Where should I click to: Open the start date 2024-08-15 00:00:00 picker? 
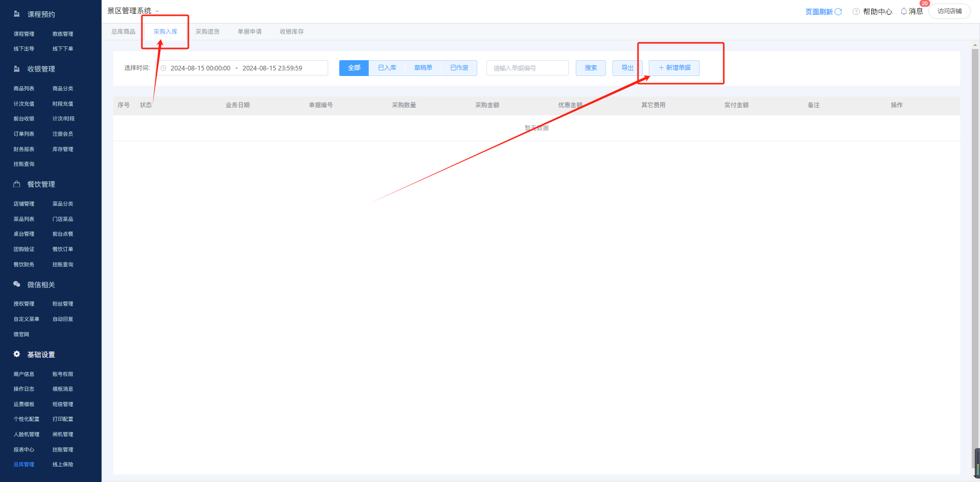200,68
